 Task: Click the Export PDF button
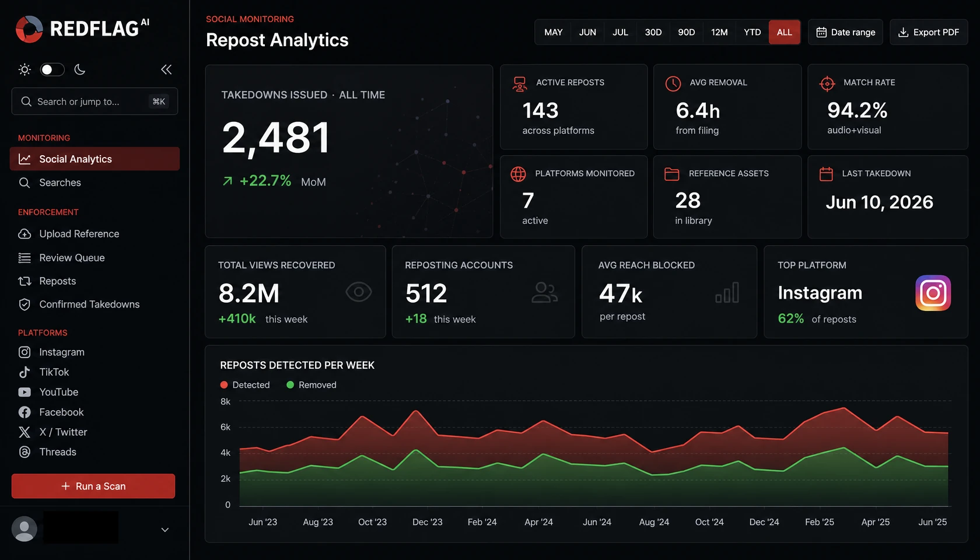[929, 32]
